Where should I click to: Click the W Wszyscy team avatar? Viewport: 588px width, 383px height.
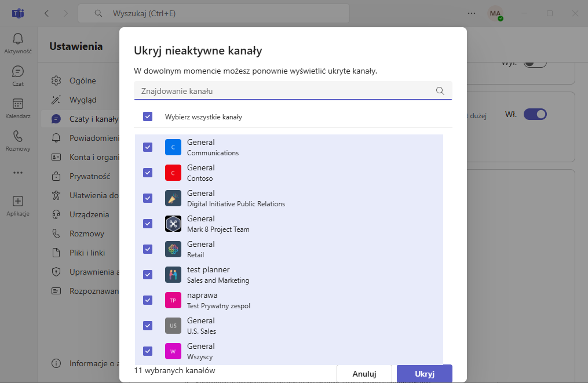point(173,352)
